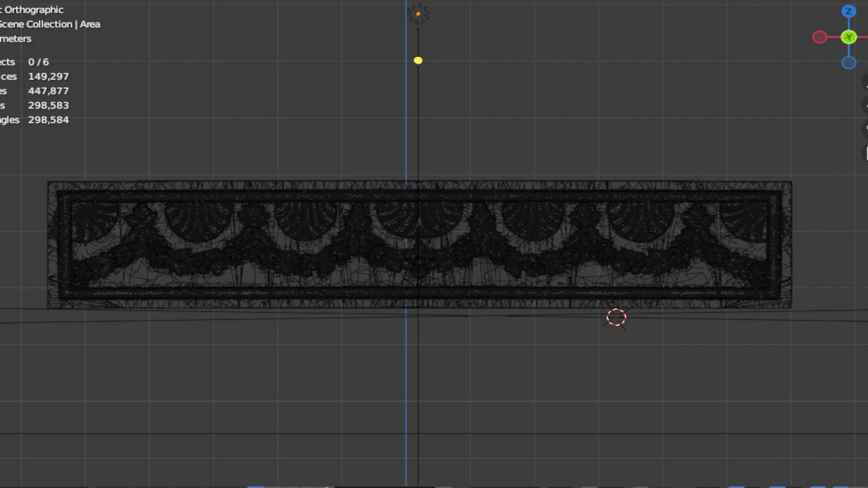Click the second navigation button at the right edge

pos(865,105)
